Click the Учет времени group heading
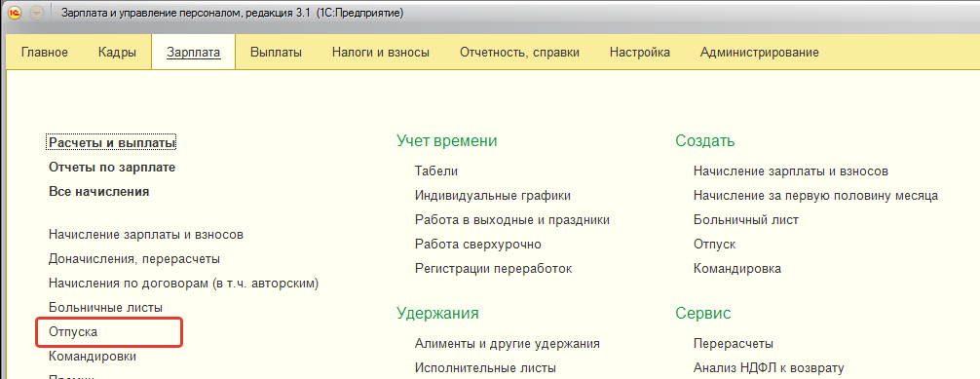The height and width of the screenshot is (379, 980). (447, 141)
